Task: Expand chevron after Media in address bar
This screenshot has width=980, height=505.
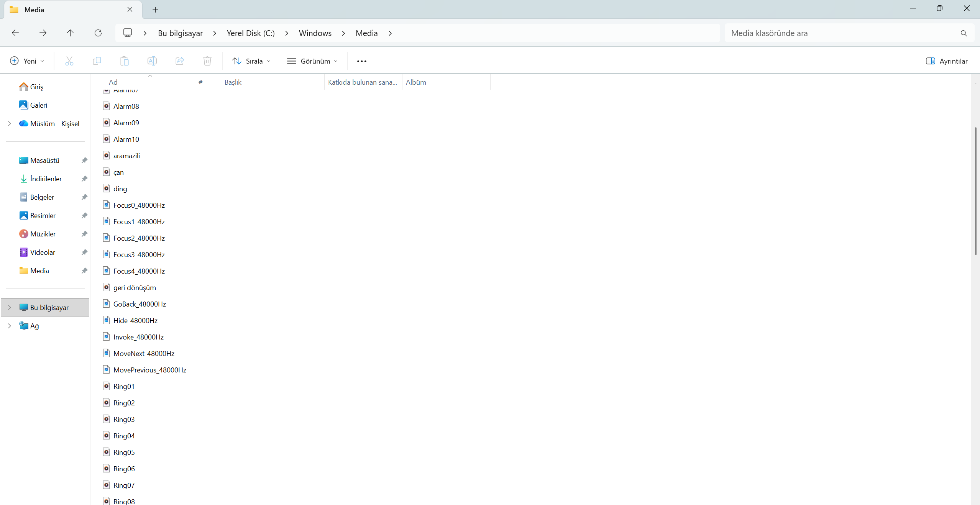Action: pyautogui.click(x=390, y=33)
